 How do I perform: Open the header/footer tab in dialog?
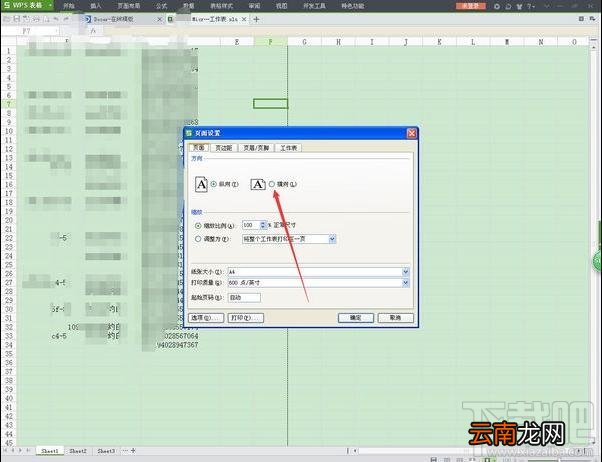[x=256, y=148]
